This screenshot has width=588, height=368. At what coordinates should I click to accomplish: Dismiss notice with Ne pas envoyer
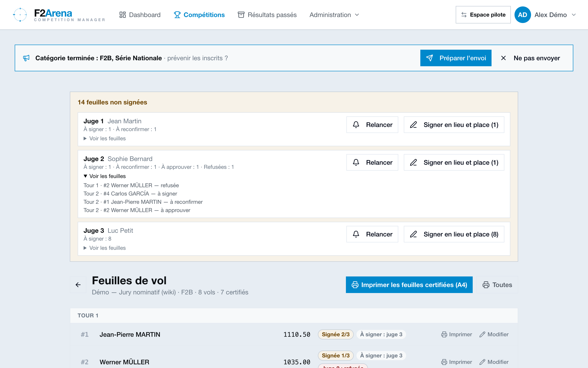[x=531, y=58]
